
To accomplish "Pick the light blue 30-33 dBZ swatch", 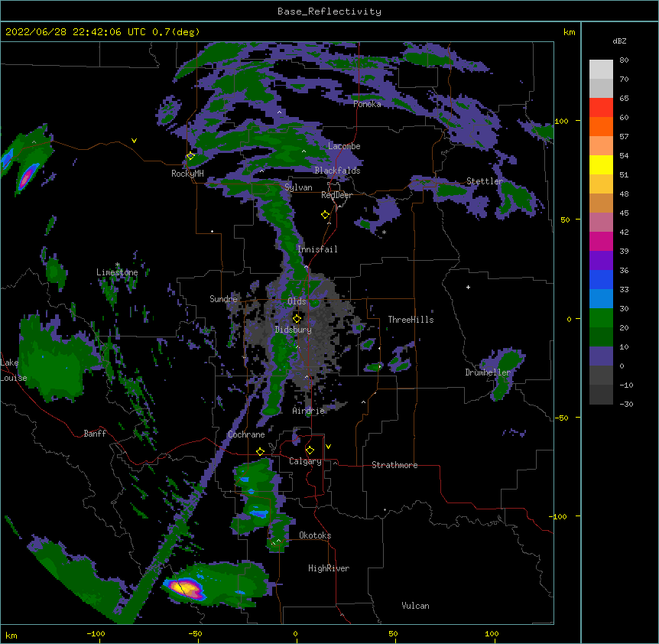I will [601, 299].
